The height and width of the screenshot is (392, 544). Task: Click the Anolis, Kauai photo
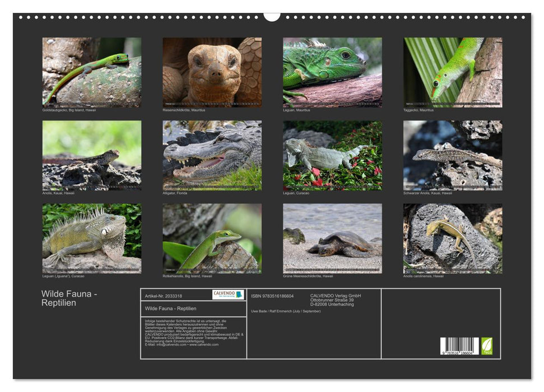pos(92,155)
